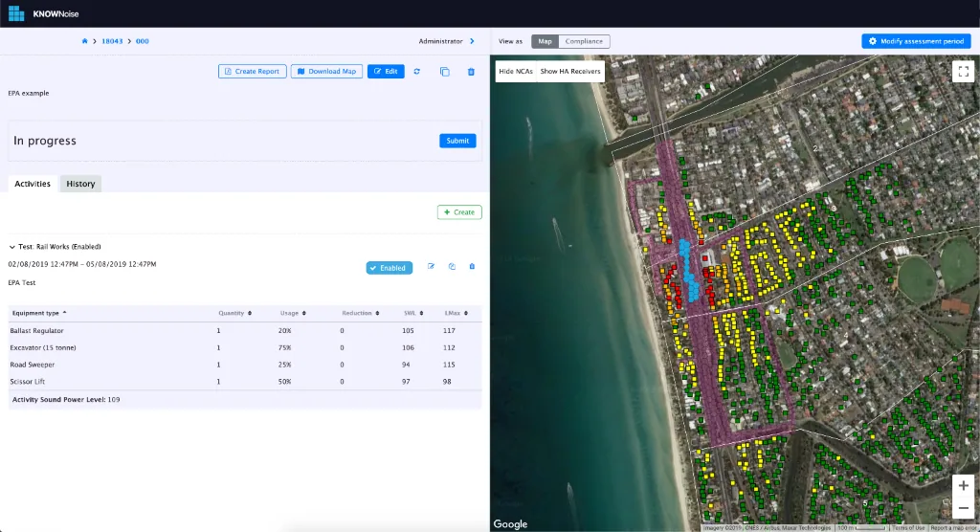This screenshot has height=532, width=980.
Task: Show HA Receivers on the map
Action: pyautogui.click(x=570, y=71)
